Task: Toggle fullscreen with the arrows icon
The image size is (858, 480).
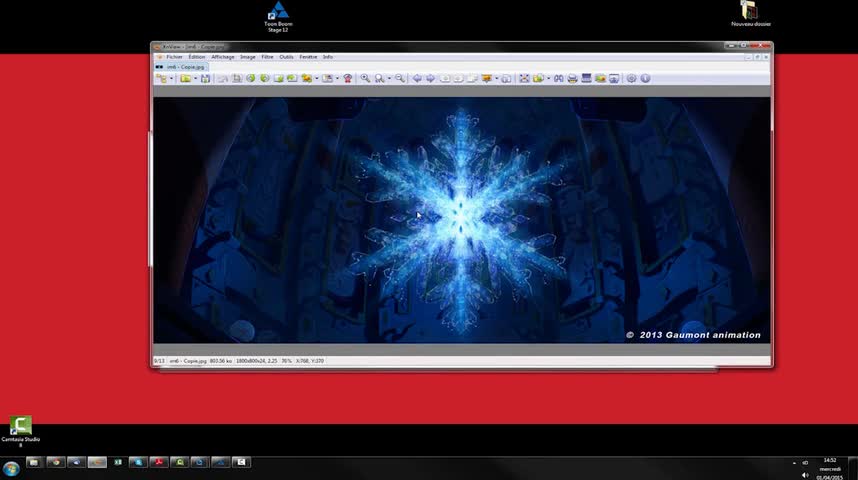Action: (524, 79)
